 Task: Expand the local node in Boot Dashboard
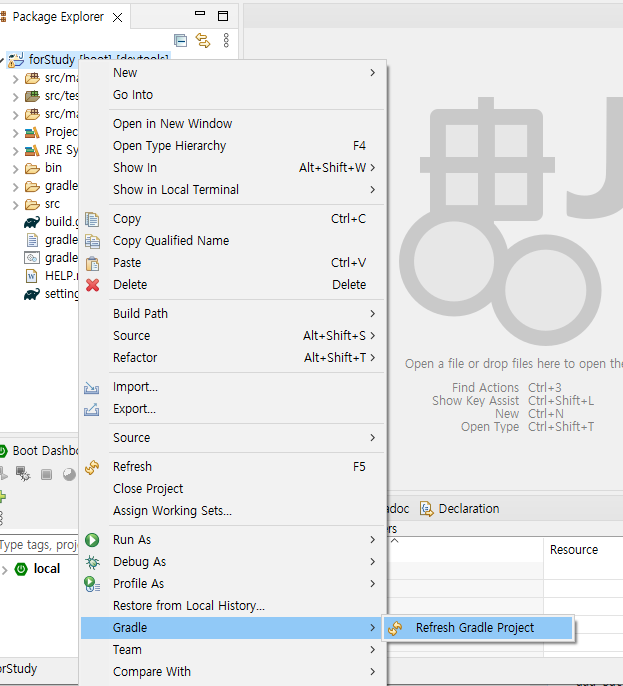click(4, 570)
